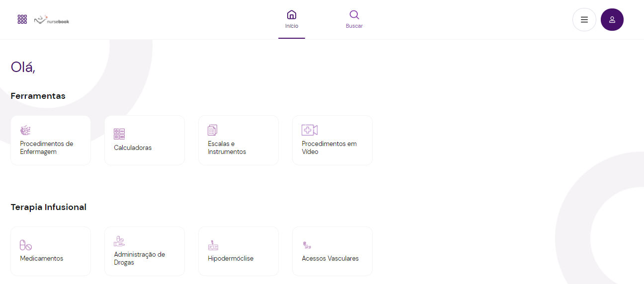Viewport: 644px width, 284px height.
Task: Open the Acessos Vasculares card label
Action: (330, 259)
